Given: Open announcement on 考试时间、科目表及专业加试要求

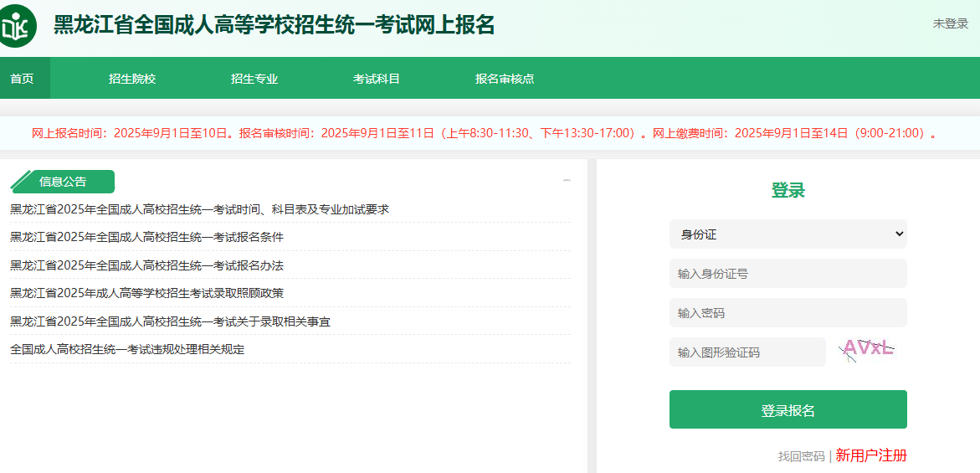Looking at the screenshot, I should [199, 209].
